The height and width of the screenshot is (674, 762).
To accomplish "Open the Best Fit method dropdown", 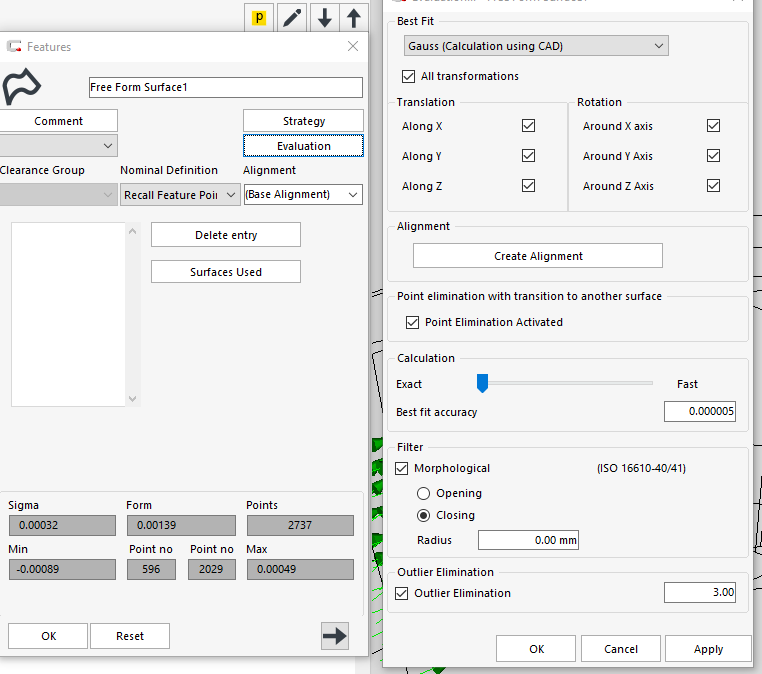I will pos(537,46).
